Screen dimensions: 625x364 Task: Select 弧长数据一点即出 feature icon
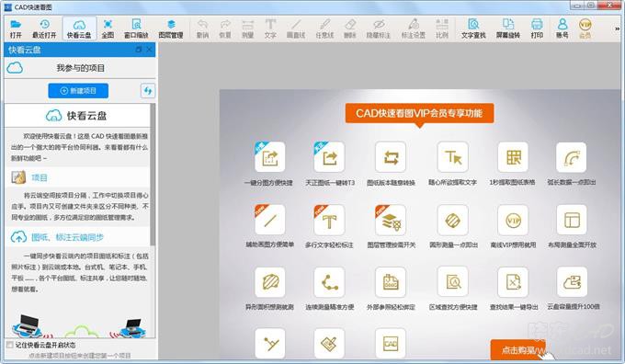572,157
